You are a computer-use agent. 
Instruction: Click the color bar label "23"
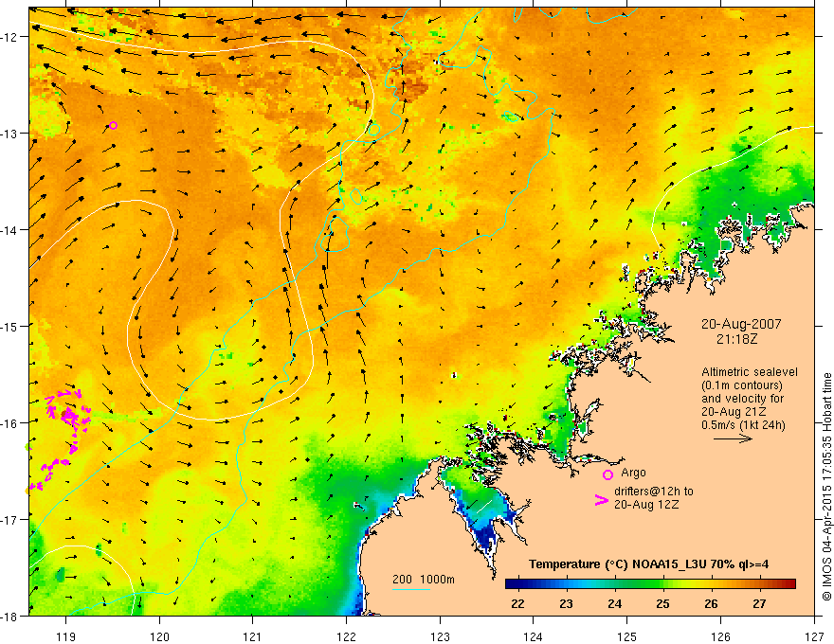566,604
